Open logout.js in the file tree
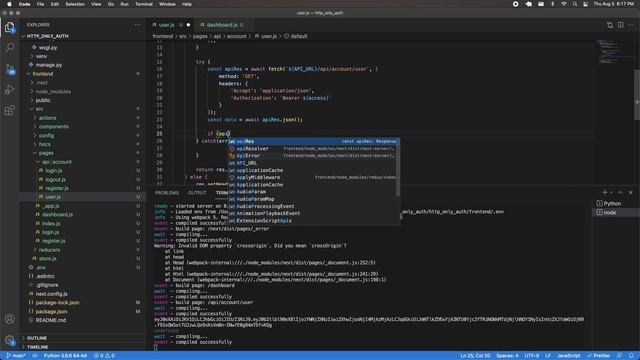Viewport: 640px width, 360px height. 55,179
